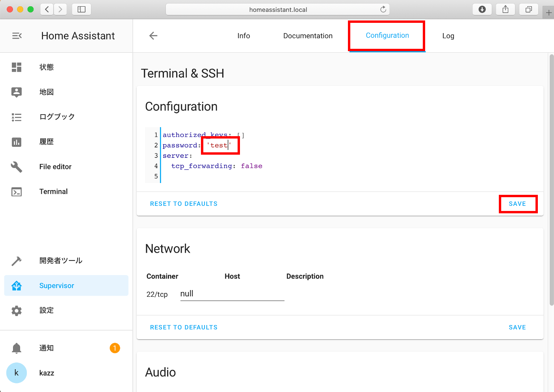The image size is (554, 392).
Task: Click the homeassistant.local address bar
Action: coord(277,9)
